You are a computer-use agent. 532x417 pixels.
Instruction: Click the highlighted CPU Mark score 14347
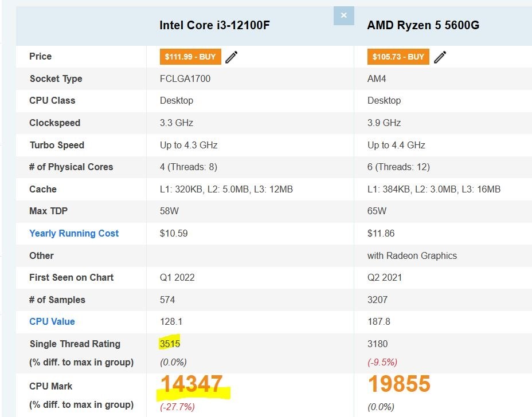click(x=190, y=384)
